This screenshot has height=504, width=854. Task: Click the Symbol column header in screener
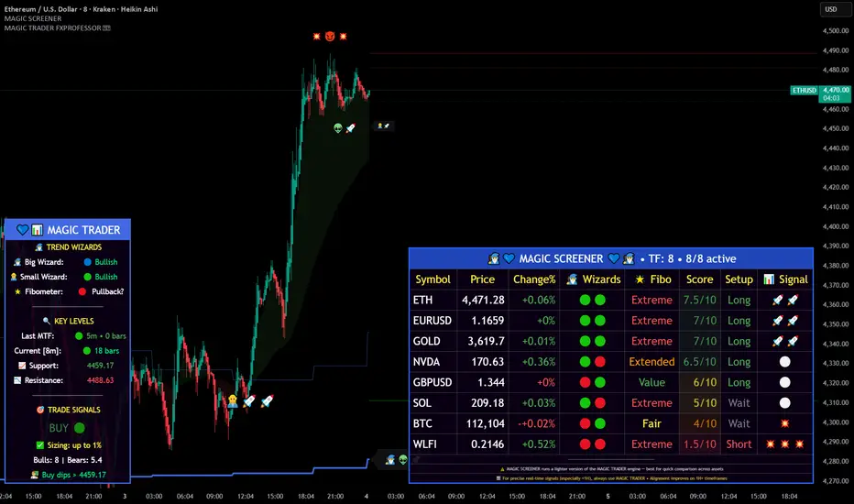(x=433, y=279)
